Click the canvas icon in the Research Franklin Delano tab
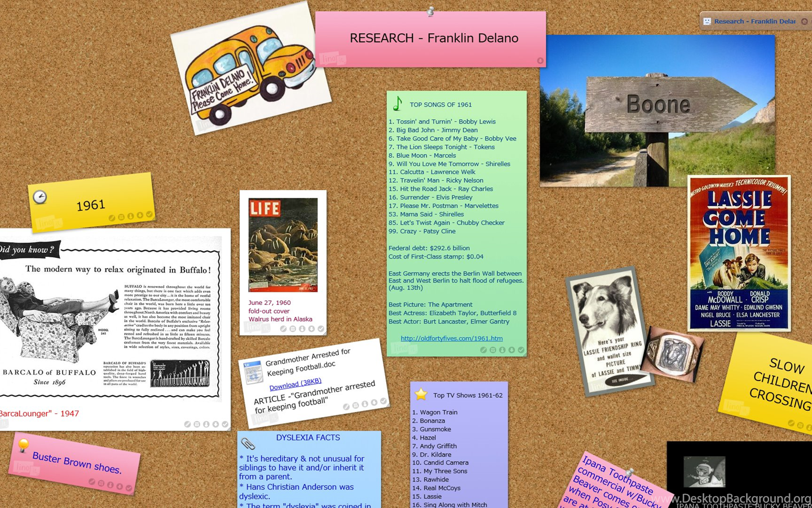The width and height of the screenshot is (812, 508). point(707,21)
